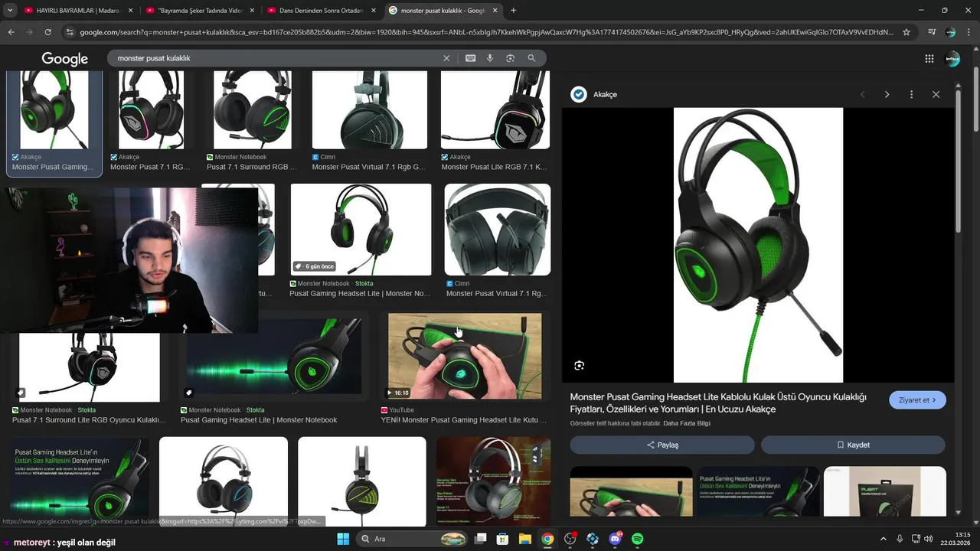Image resolution: width=980 pixels, height=551 pixels.
Task: Open OBS Studio from the taskbar
Action: click(570, 539)
